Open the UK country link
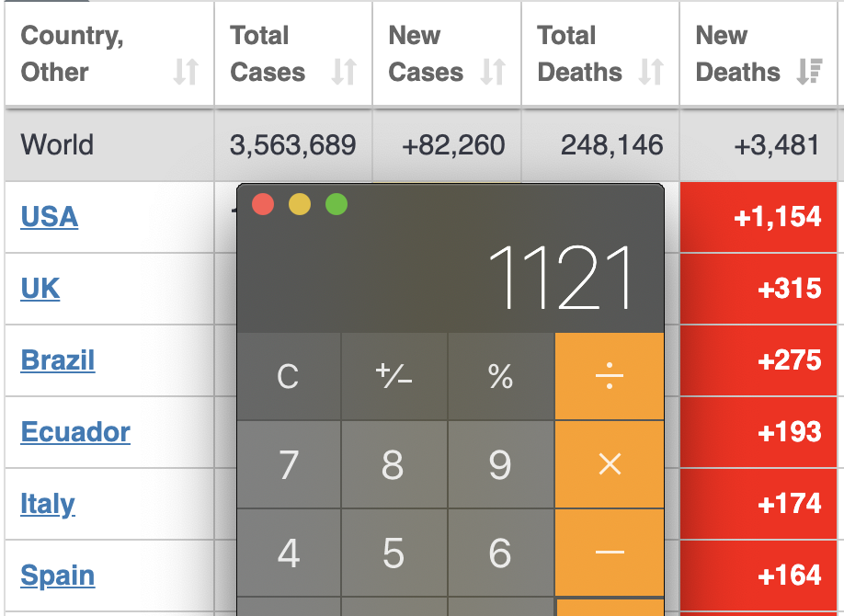844x616 pixels. pyautogui.click(x=40, y=289)
